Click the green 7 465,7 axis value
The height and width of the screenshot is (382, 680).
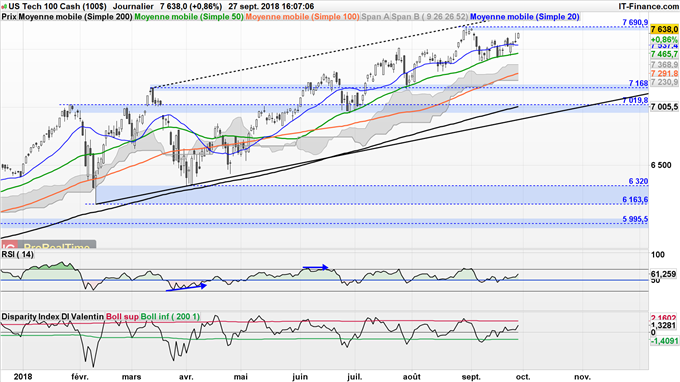click(x=664, y=54)
